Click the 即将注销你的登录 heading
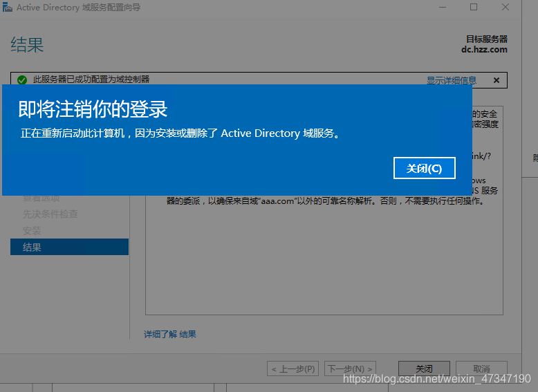 (x=93, y=109)
